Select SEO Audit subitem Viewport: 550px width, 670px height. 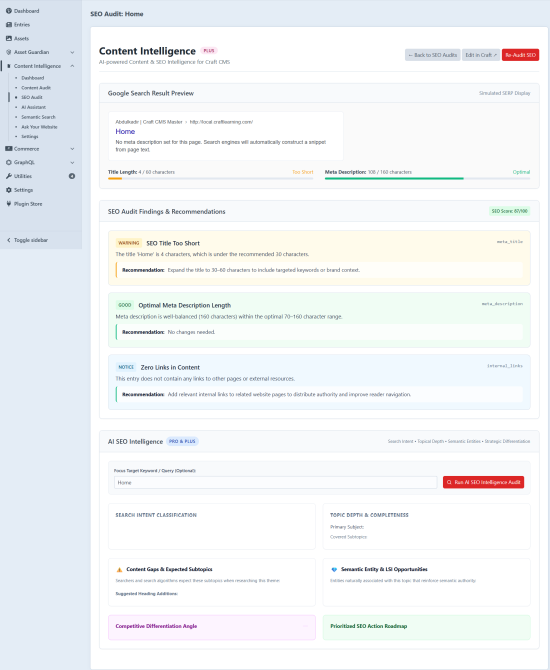click(x=32, y=97)
